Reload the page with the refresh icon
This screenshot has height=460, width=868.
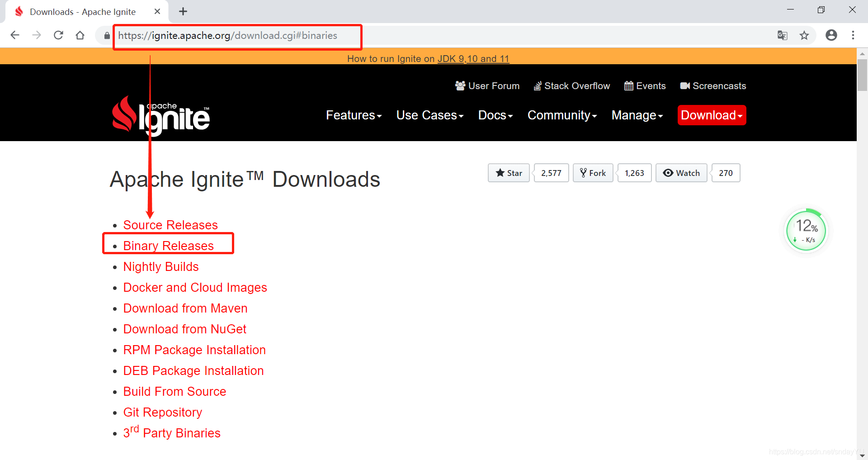(58, 35)
